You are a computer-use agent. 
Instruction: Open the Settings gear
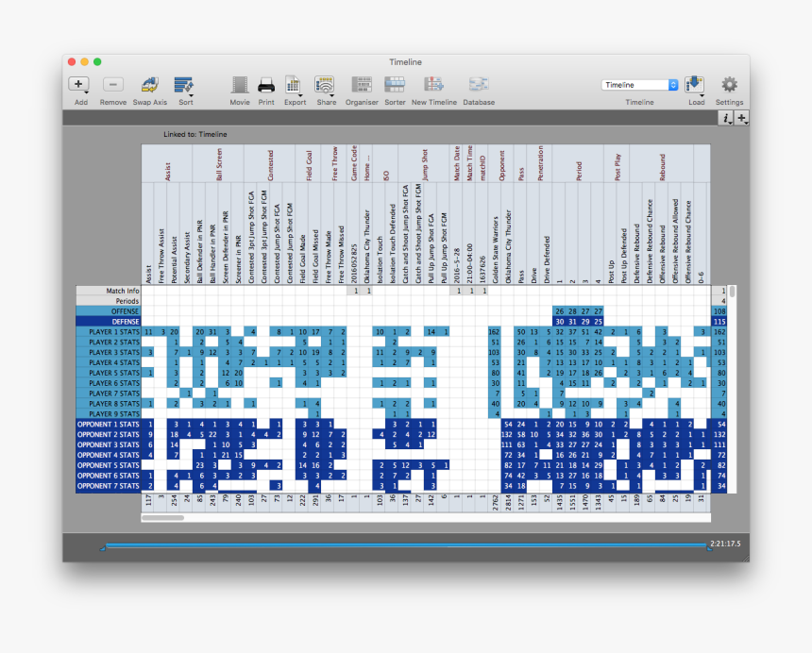pyautogui.click(x=729, y=85)
